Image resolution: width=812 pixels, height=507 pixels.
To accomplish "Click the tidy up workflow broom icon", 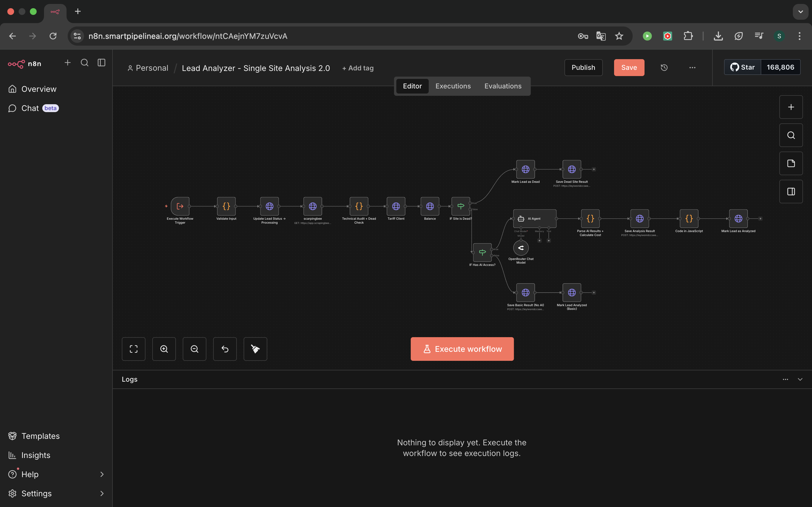I will [x=255, y=349].
